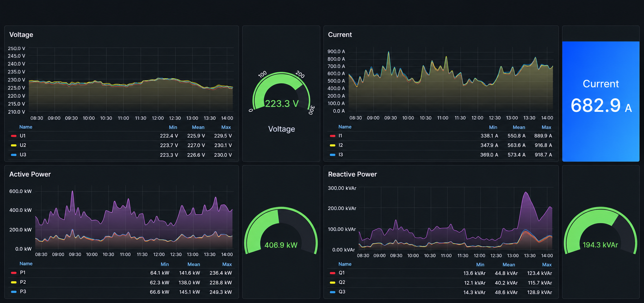Click I1 max value 889.9 A
644x303 pixels.
pyautogui.click(x=543, y=136)
